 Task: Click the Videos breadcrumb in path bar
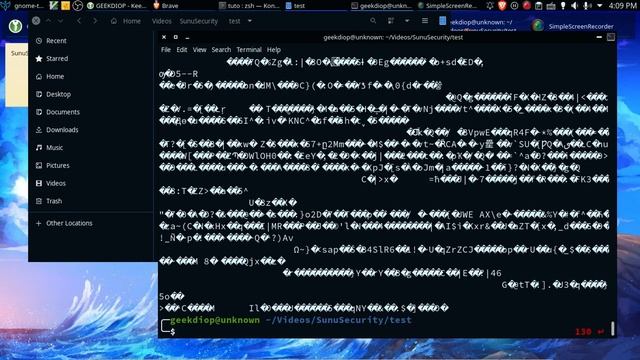tap(162, 21)
